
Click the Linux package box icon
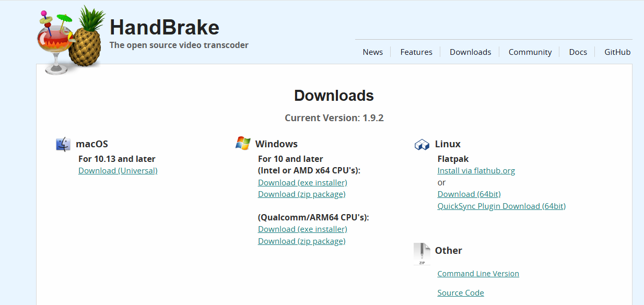tap(422, 145)
